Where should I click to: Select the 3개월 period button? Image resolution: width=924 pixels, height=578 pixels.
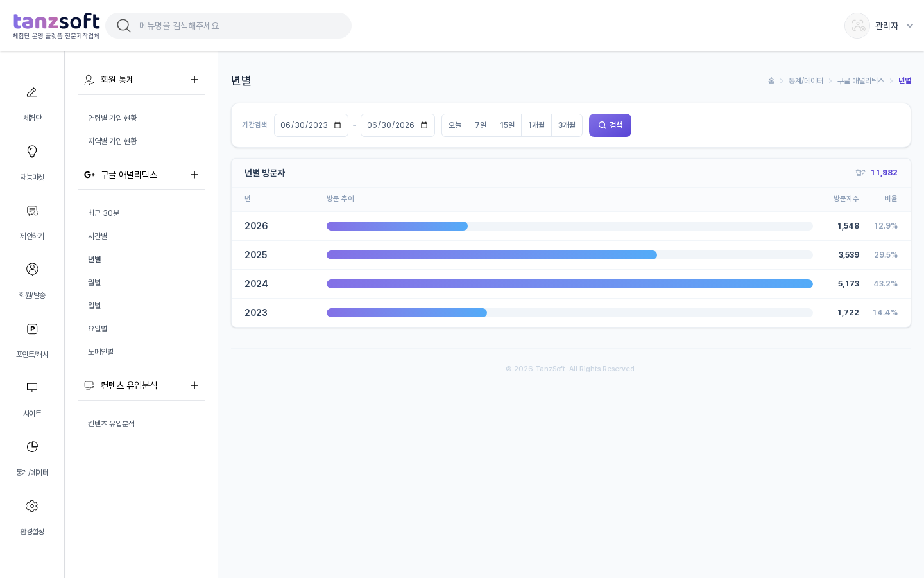click(567, 125)
